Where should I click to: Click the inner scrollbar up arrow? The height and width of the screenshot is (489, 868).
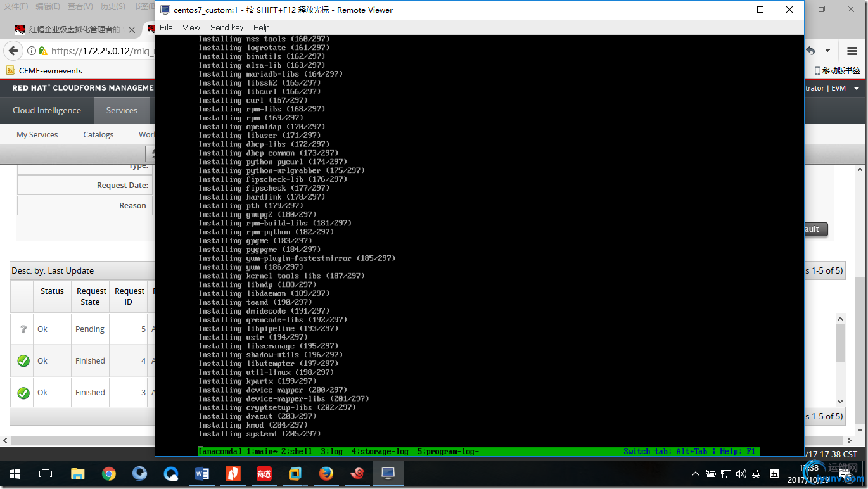(x=840, y=319)
